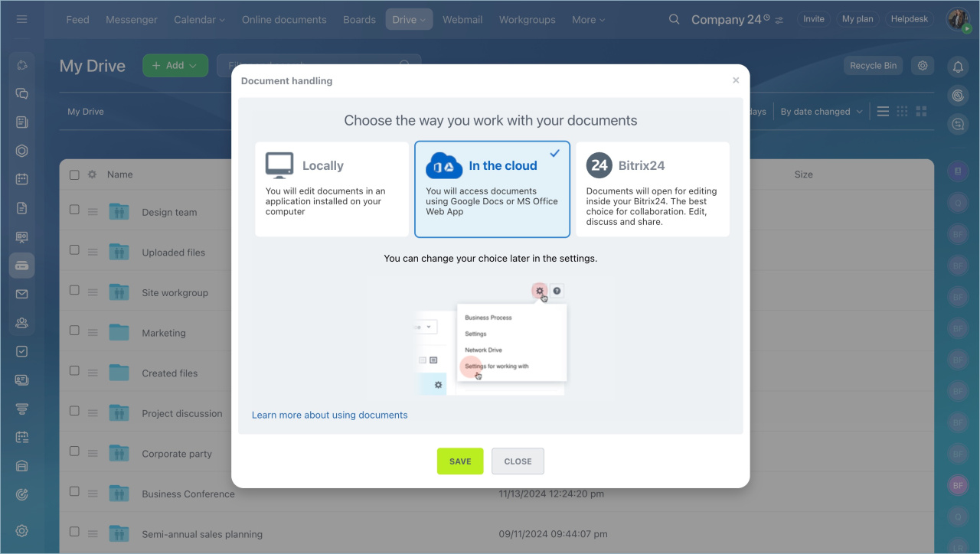Screen dimensions: 980x554
Task: Open the By date changed sort dropdown
Action: [x=822, y=112]
